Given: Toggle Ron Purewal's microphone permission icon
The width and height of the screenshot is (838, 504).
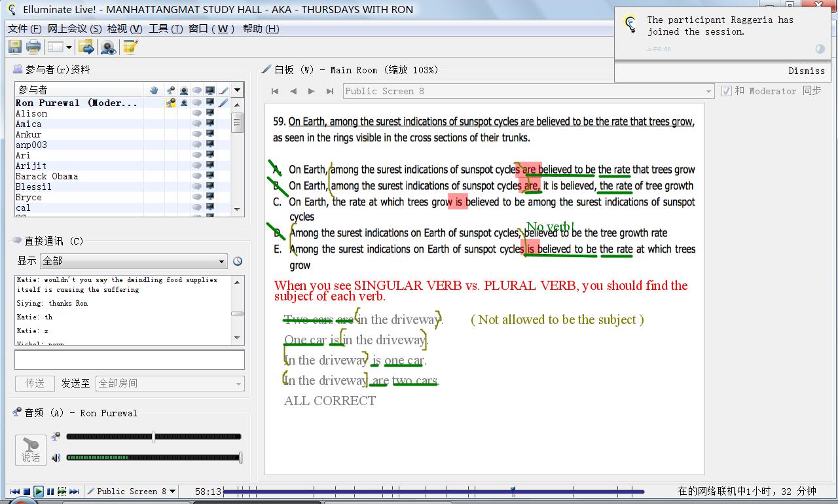Looking at the screenshot, I should (x=170, y=103).
